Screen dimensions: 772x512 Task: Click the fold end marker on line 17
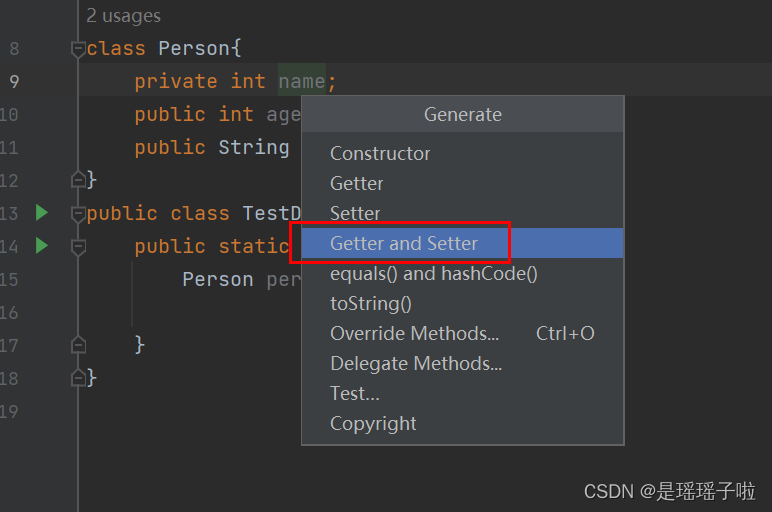(x=78, y=345)
